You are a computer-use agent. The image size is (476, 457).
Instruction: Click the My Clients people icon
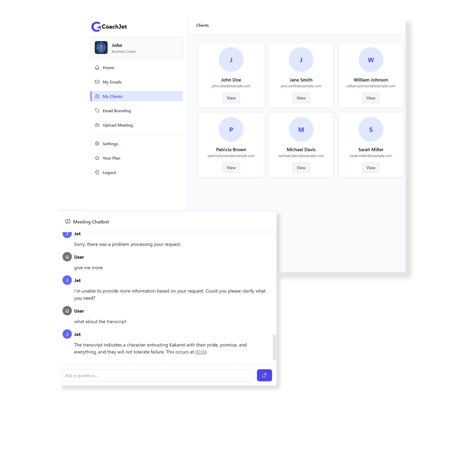coord(97,96)
